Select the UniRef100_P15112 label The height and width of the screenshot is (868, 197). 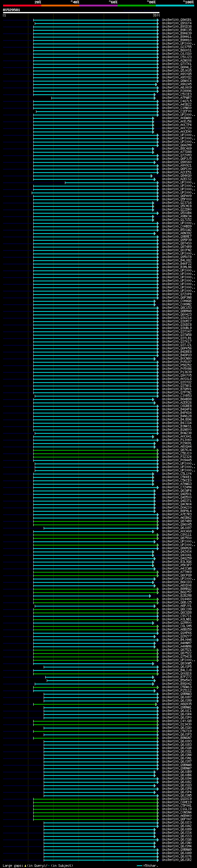click(176, 690)
